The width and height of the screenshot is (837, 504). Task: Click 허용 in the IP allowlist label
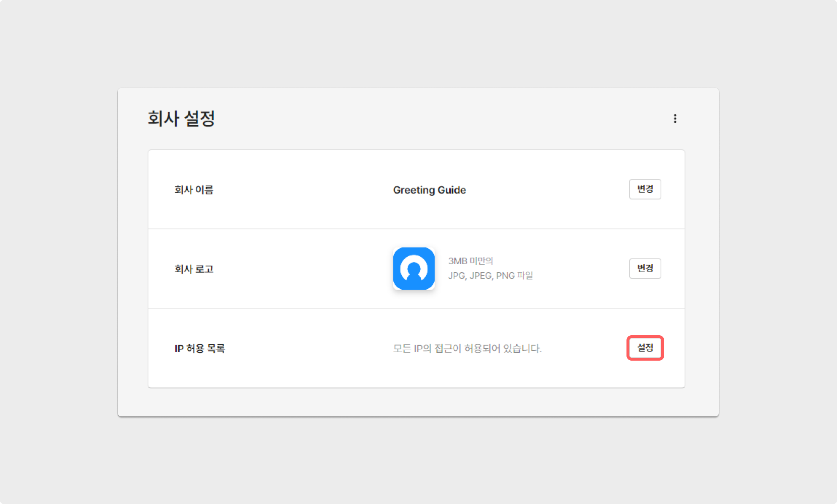pos(195,348)
